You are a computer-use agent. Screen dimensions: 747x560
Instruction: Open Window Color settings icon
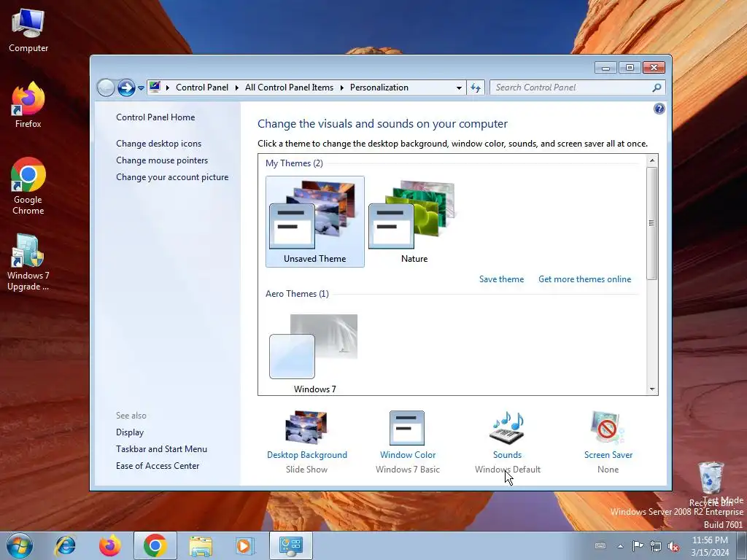tap(407, 427)
